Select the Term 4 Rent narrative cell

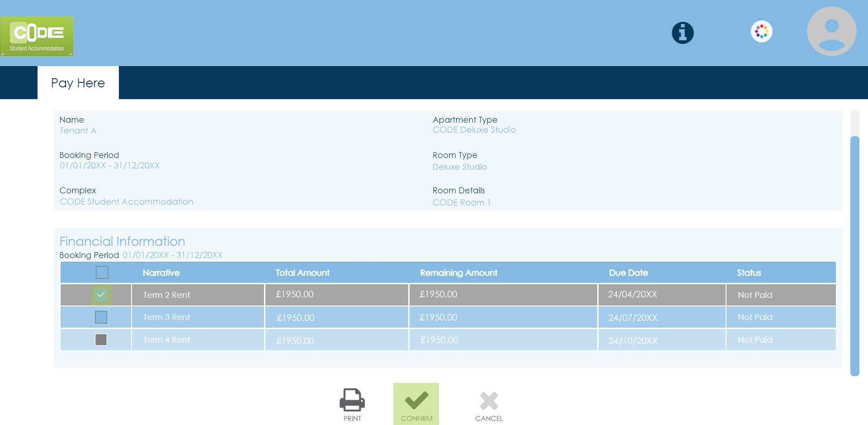[198, 339]
